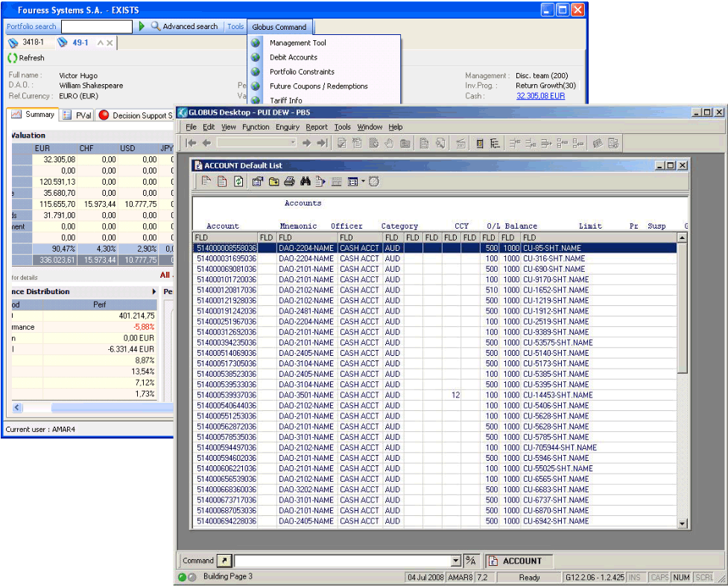Image resolution: width=728 pixels, height=586 pixels.
Task: Click the globe icon beside Management Tool
Action: (x=256, y=42)
